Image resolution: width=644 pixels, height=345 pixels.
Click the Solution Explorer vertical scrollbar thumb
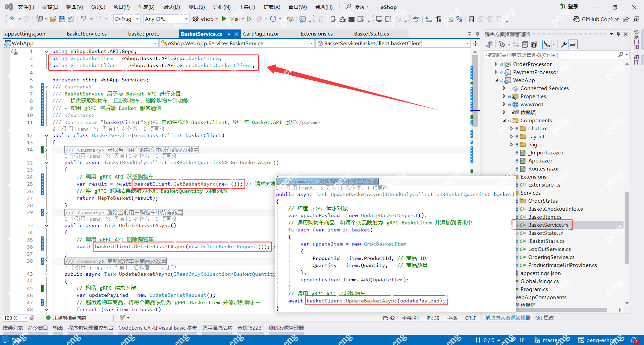[627, 228]
